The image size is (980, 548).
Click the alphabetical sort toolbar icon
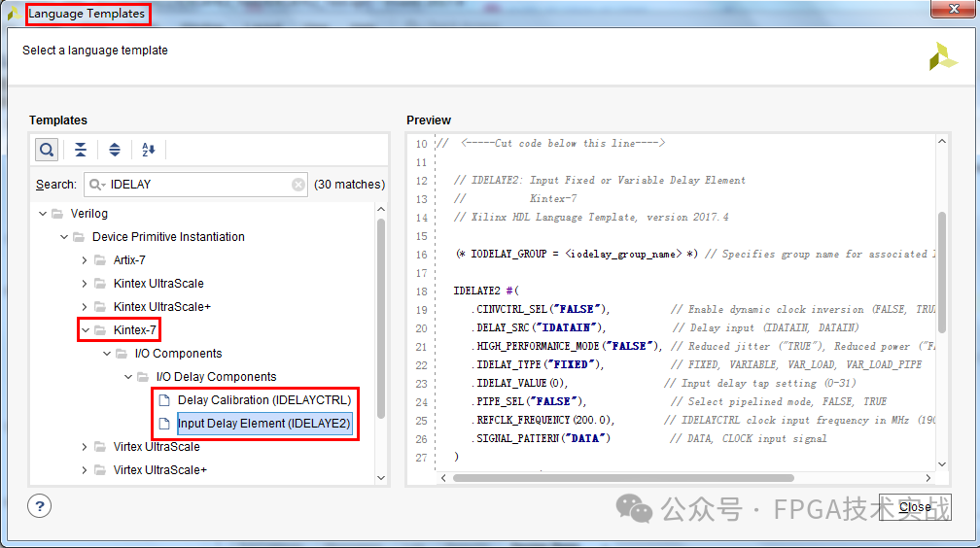click(148, 150)
